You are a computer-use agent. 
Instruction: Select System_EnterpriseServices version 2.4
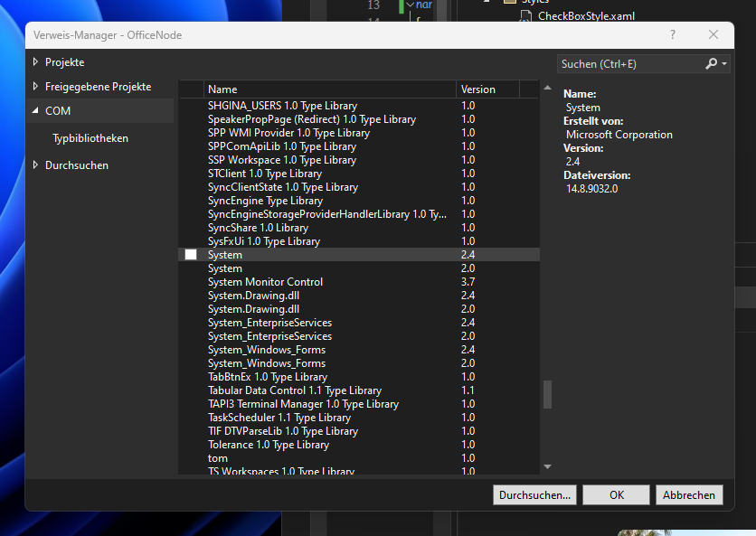[359, 322]
